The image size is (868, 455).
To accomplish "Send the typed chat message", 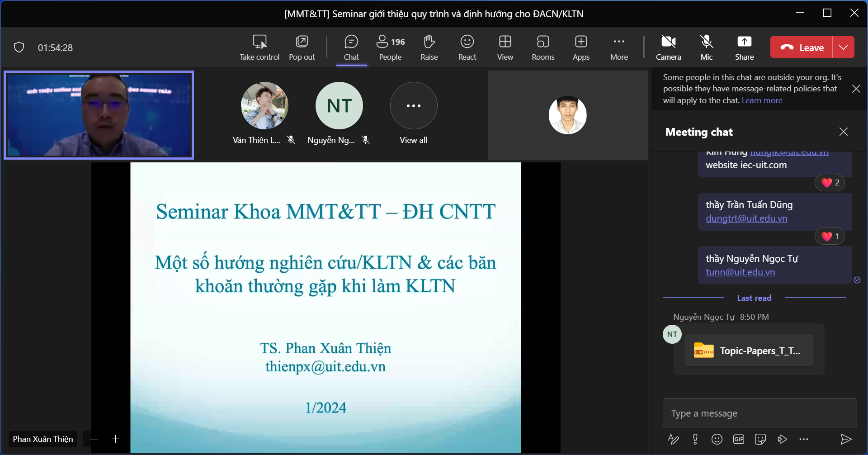I will (847, 439).
